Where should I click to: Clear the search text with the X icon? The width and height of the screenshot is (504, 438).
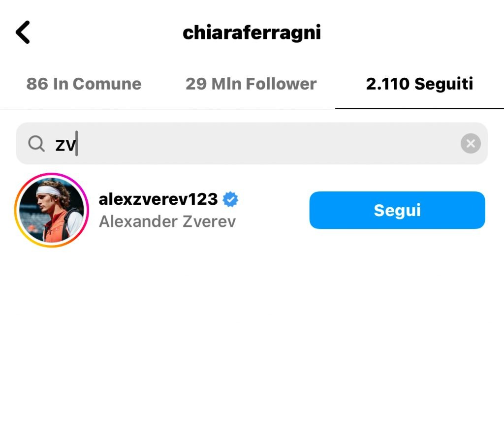click(x=471, y=143)
